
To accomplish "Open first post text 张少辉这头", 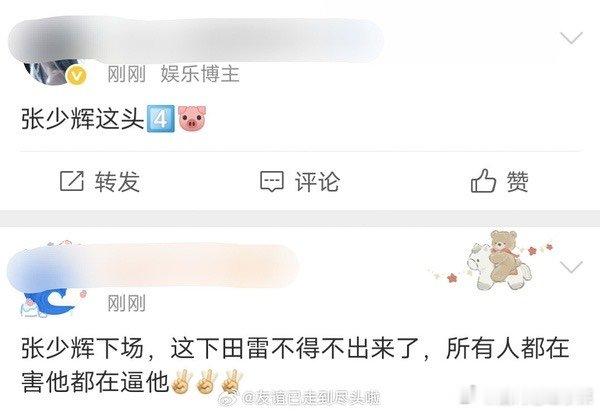I will (82, 119).
